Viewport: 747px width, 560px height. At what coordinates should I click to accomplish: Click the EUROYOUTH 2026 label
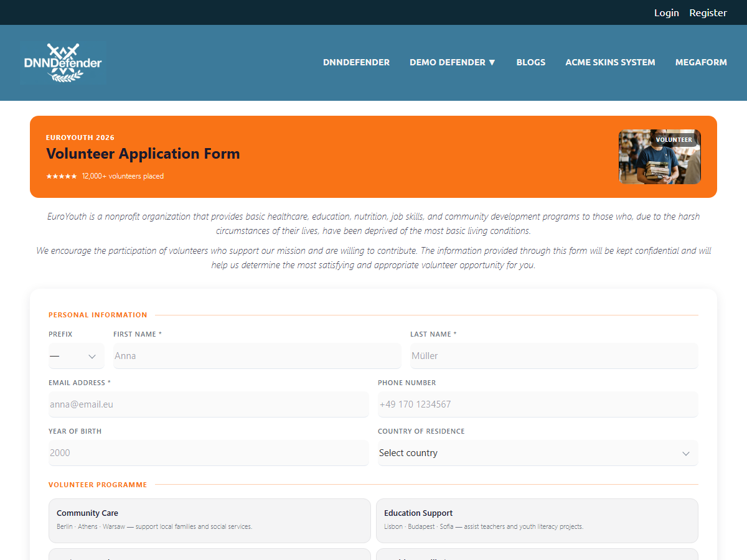pyautogui.click(x=80, y=138)
